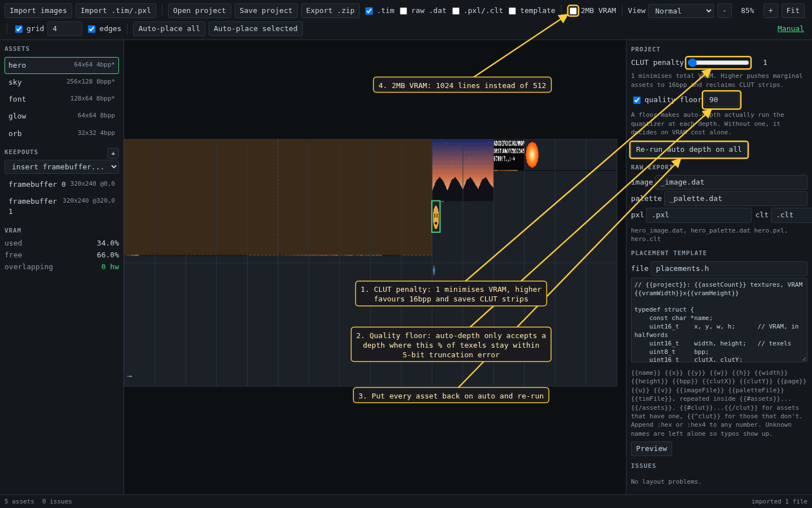Export the project as .zip
This screenshot has height=508, width=812.
tap(330, 11)
